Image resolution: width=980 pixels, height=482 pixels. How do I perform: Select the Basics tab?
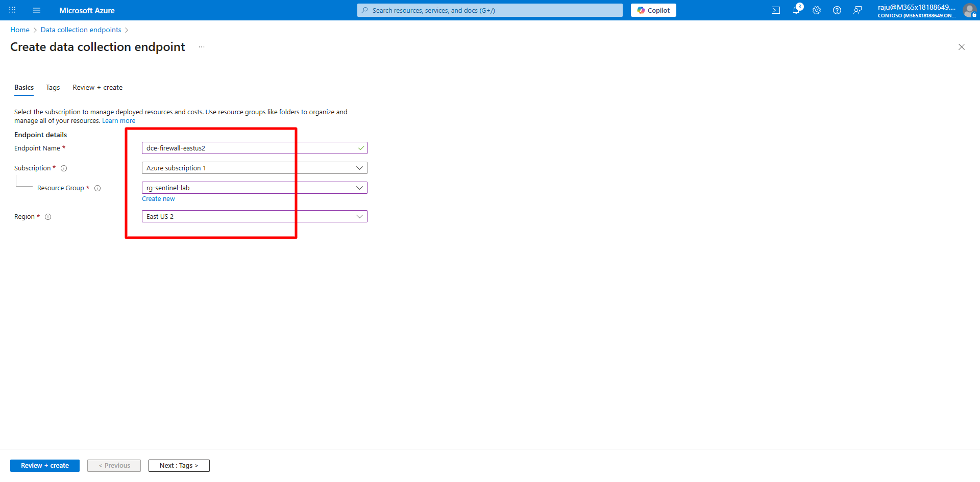pyautogui.click(x=24, y=88)
